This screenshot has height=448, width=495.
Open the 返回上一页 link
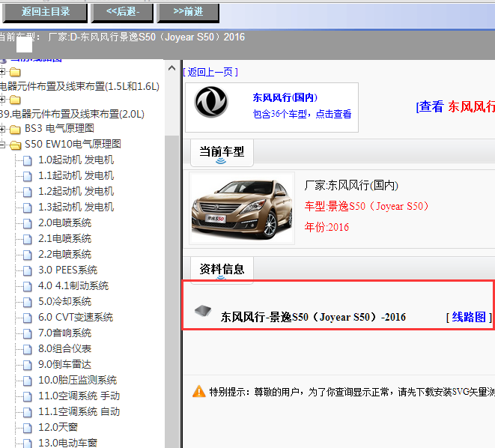coord(210,73)
